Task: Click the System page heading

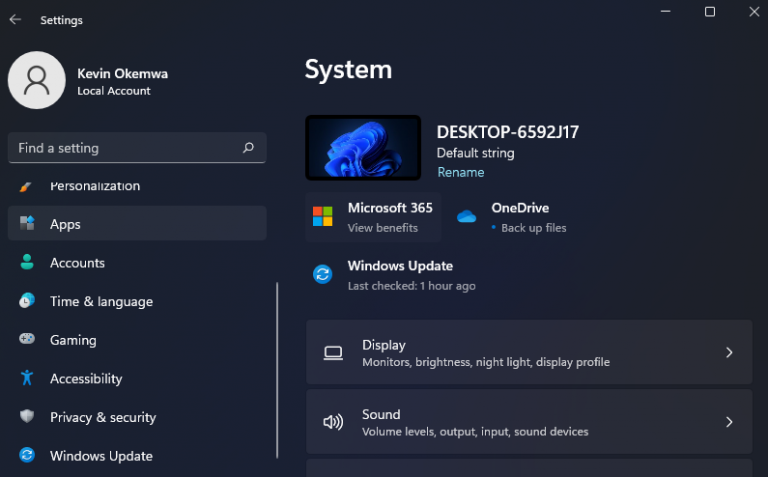Action: pyautogui.click(x=348, y=70)
